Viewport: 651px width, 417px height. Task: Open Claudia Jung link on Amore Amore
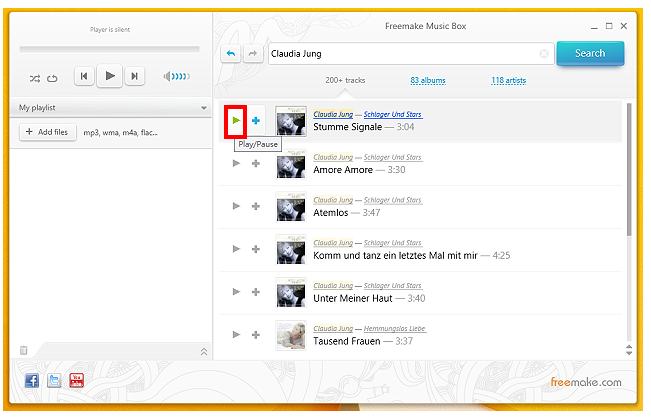[333, 157]
